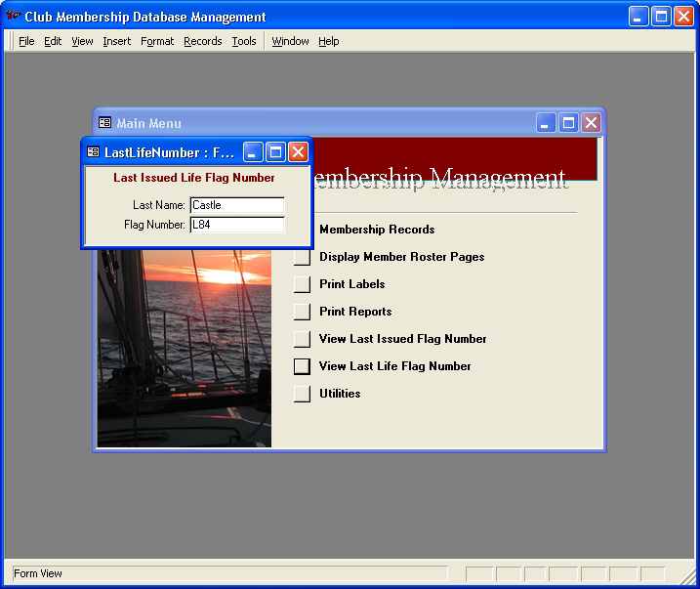The height and width of the screenshot is (589, 700).
Task: Click the View Last Issued Flag Number button
Action: 303,339
